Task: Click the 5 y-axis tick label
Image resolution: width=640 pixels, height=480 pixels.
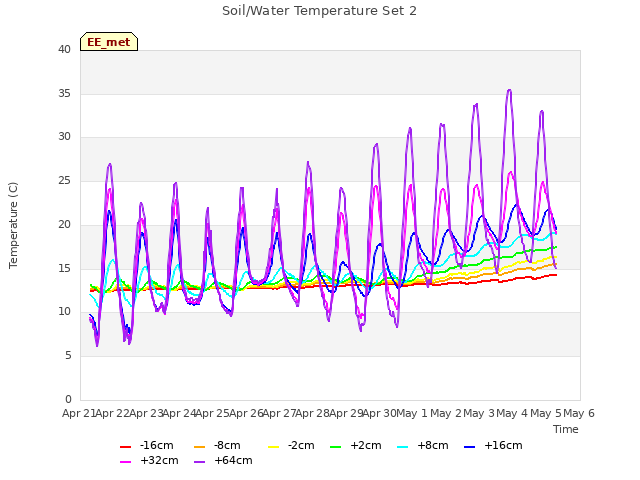Action: (x=68, y=356)
